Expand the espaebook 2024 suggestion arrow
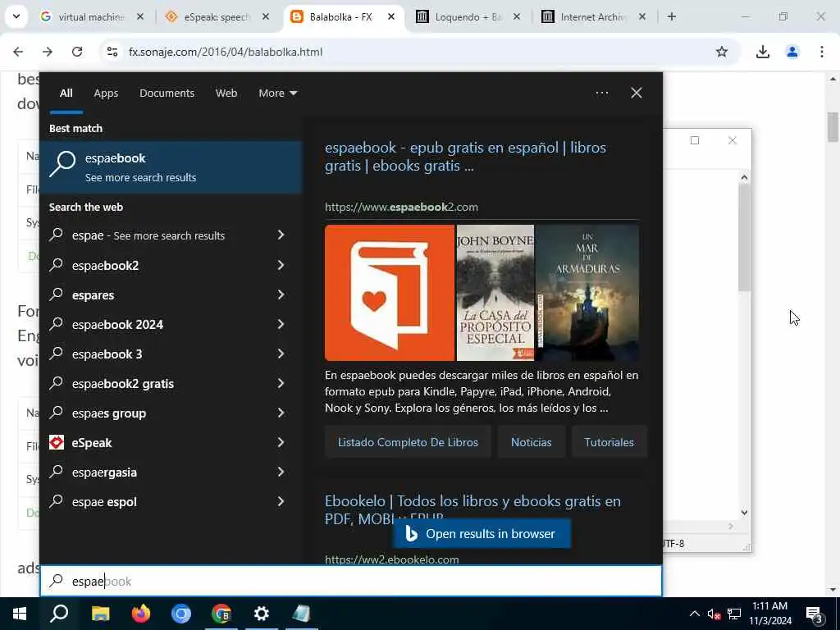840x630 pixels. (x=281, y=324)
